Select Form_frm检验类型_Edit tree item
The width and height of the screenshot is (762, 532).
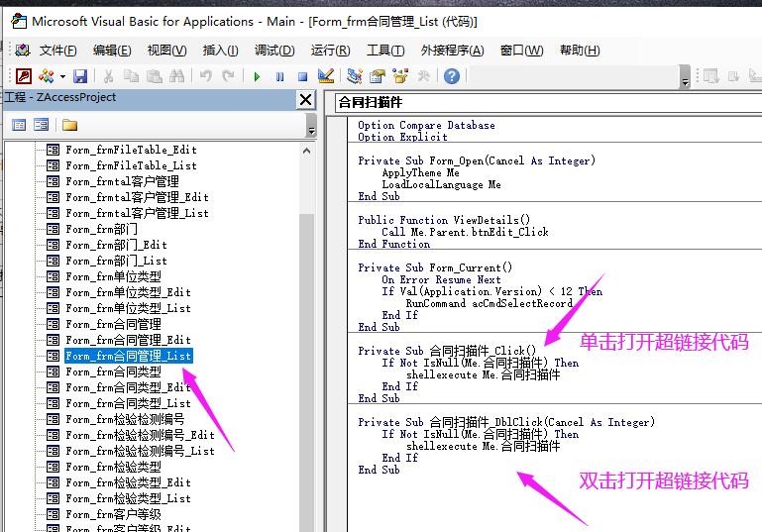point(128,482)
